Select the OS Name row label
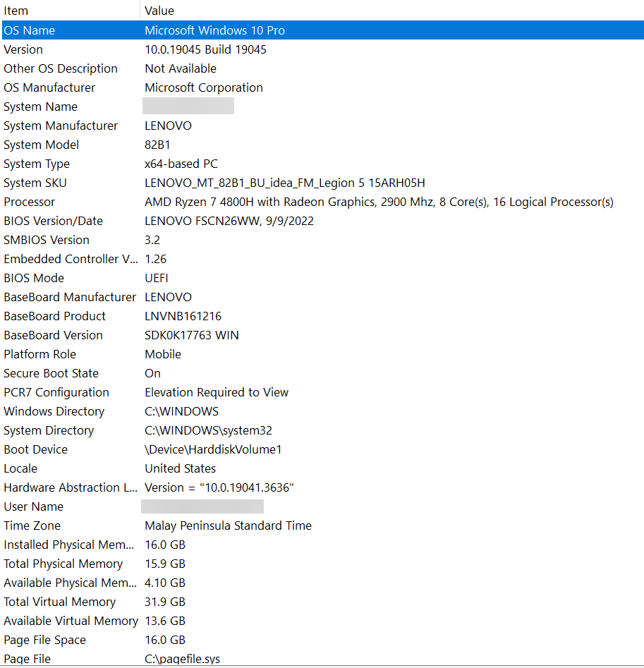This screenshot has height=668, width=644. (x=30, y=30)
